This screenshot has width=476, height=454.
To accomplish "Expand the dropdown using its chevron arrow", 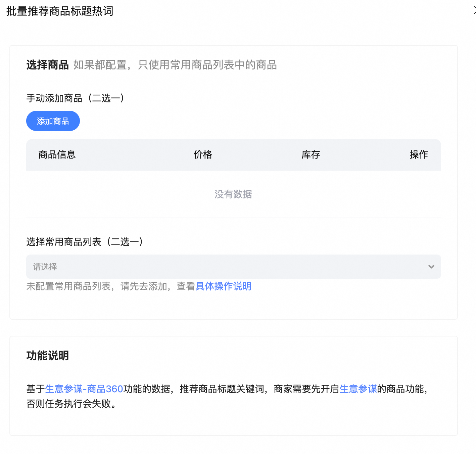I will (431, 267).
